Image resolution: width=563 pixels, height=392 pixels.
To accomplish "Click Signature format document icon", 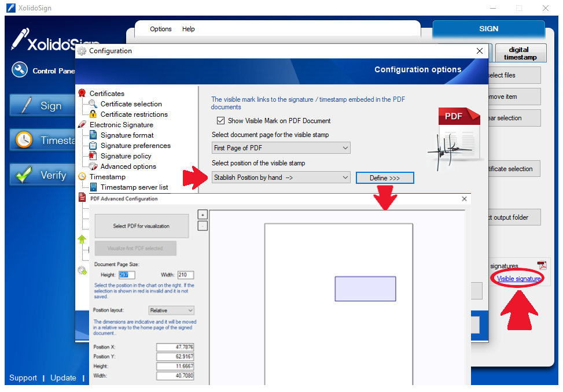I will coord(93,135).
